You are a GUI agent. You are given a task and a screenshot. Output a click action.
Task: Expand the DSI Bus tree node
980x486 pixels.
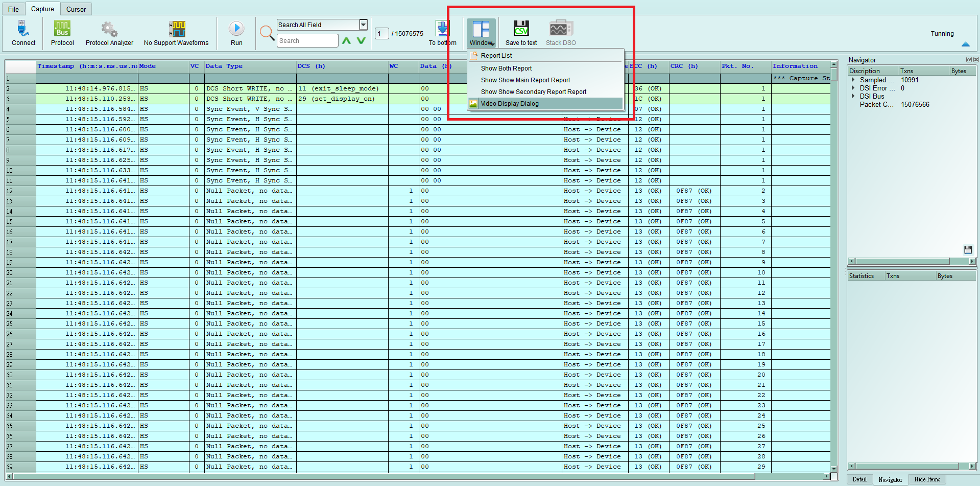[853, 96]
